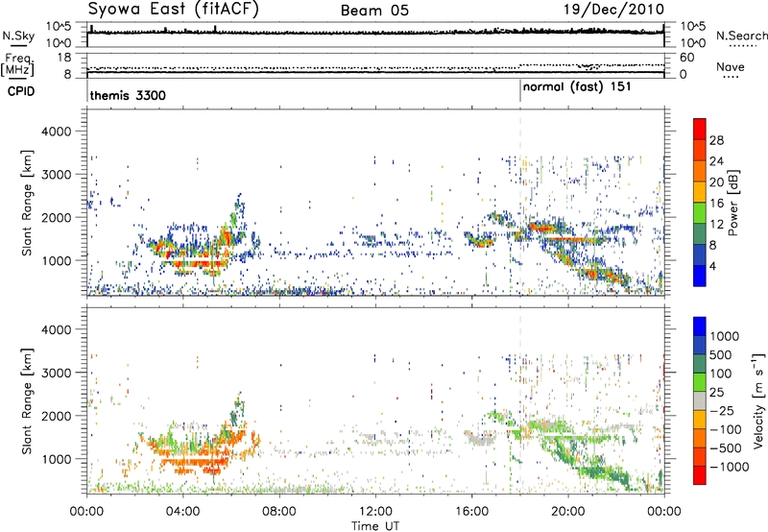Image resolution: width=768 pixels, height=532 pixels.
Task: Click the 'Velocity [m s-1]' color bar label
Action: click(758, 400)
